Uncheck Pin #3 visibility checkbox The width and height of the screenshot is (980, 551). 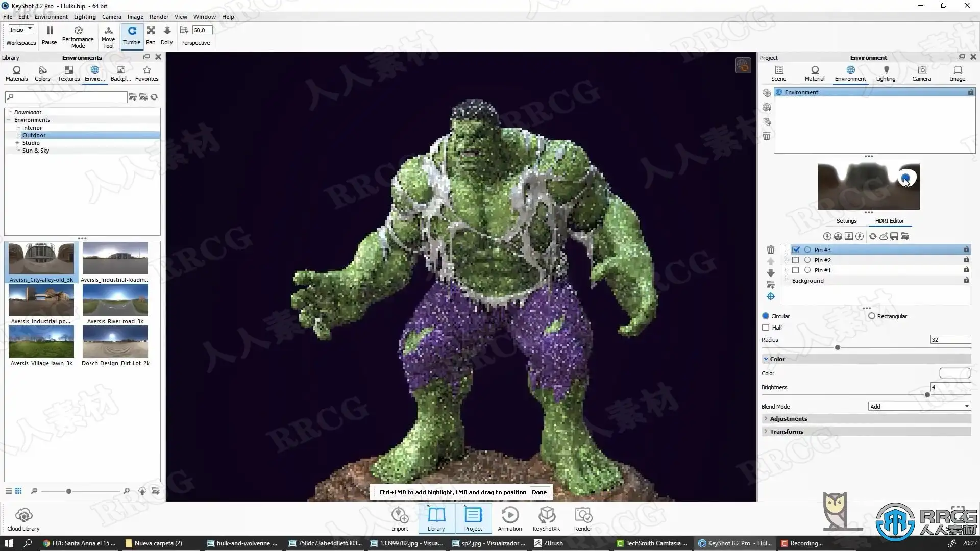(x=796, y=250)
